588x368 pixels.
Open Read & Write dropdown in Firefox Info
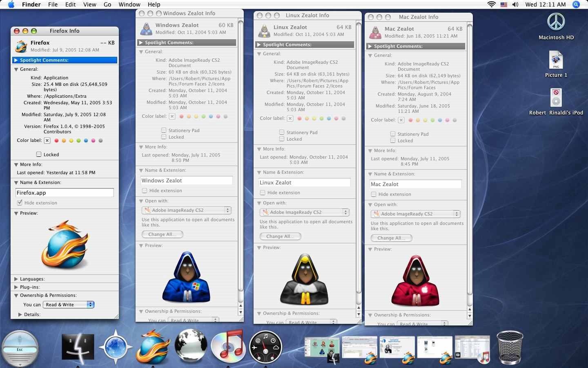[x=69, y=305]
